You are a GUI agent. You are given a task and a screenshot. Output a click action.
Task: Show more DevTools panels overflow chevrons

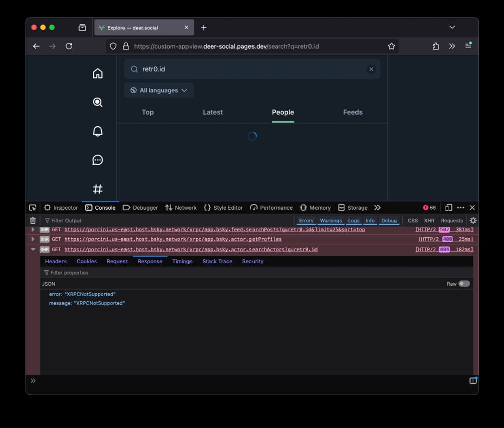pyautogui.click(x=377, y=208)
